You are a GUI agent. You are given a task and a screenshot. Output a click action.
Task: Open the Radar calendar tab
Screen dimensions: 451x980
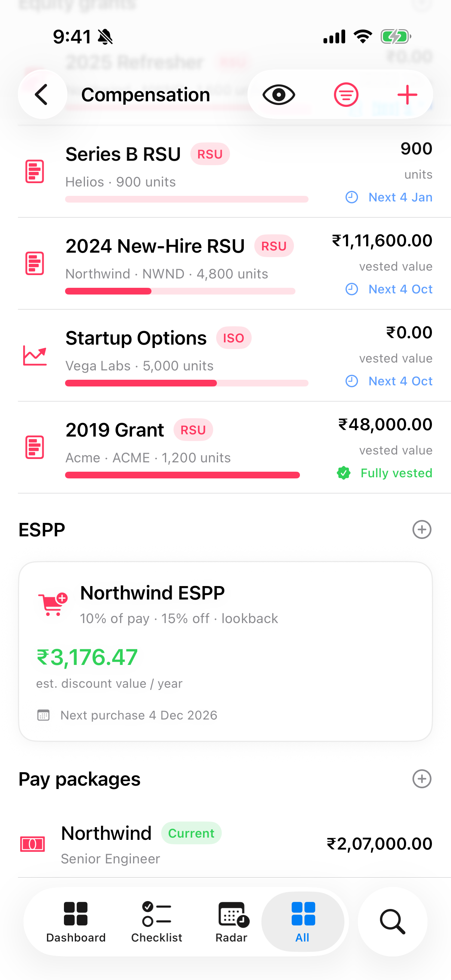[231, 921]
